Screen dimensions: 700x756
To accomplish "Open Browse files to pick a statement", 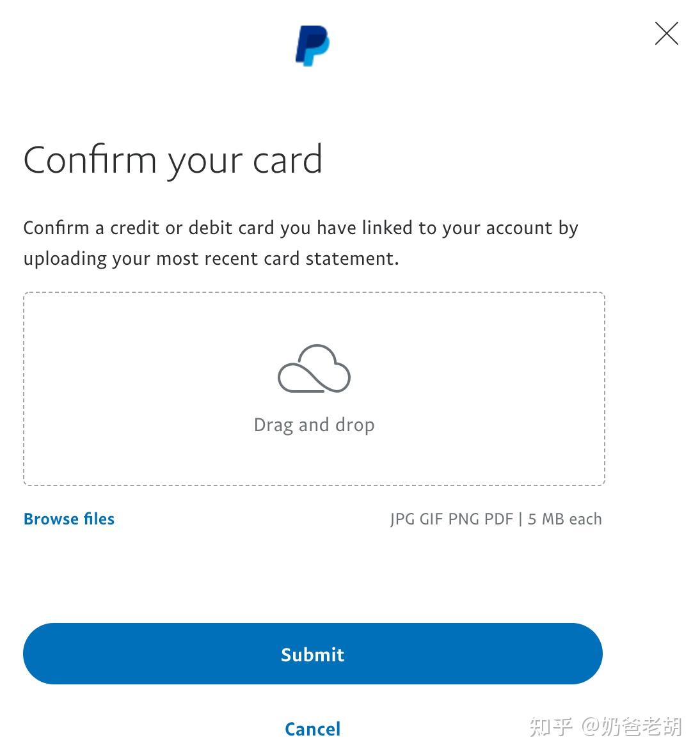I will tap(68, 519).
